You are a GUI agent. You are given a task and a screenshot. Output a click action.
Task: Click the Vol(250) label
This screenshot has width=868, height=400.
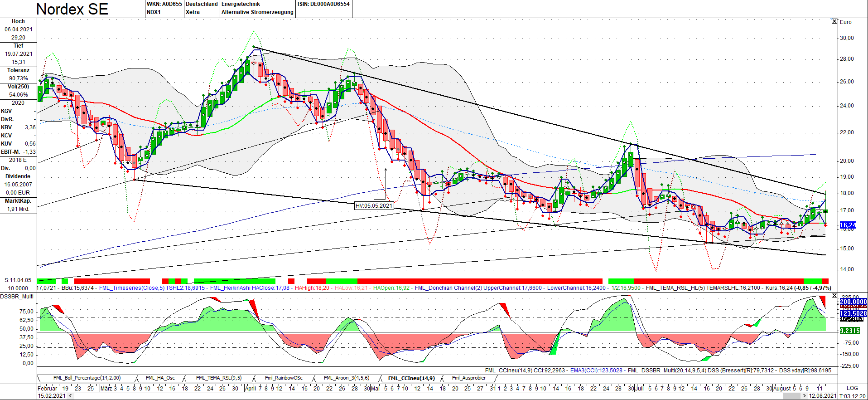point(18,87)
